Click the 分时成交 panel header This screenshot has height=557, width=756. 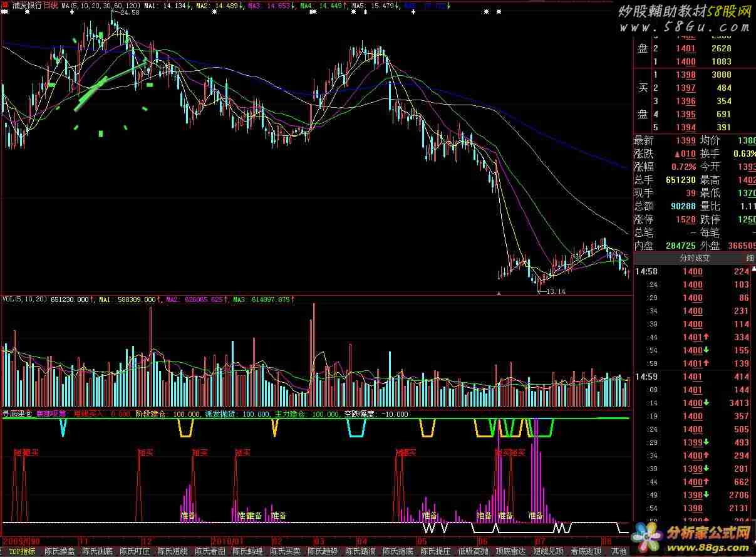pyautogui.click(x=695, y=258)
